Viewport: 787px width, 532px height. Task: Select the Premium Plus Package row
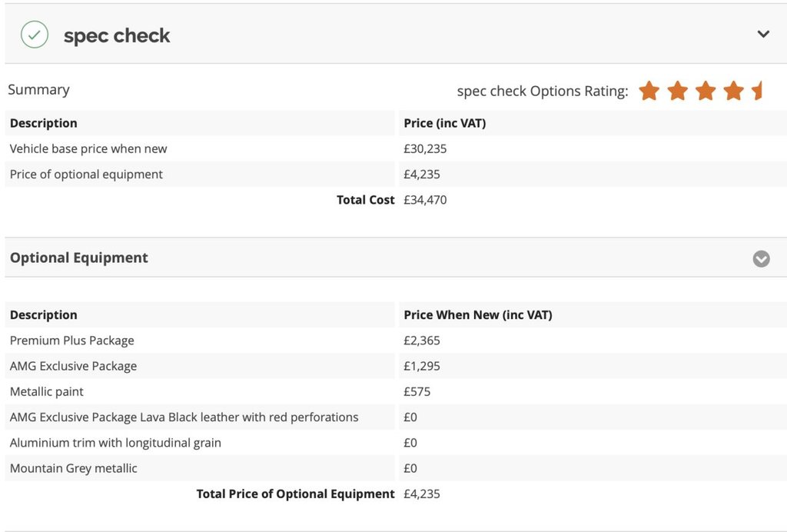(x=72, y=341)
